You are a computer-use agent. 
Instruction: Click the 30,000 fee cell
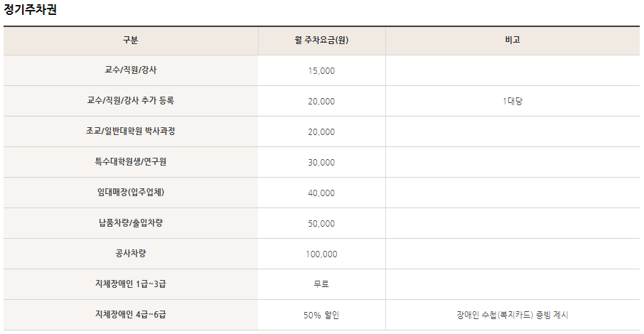tap(321, 162)
